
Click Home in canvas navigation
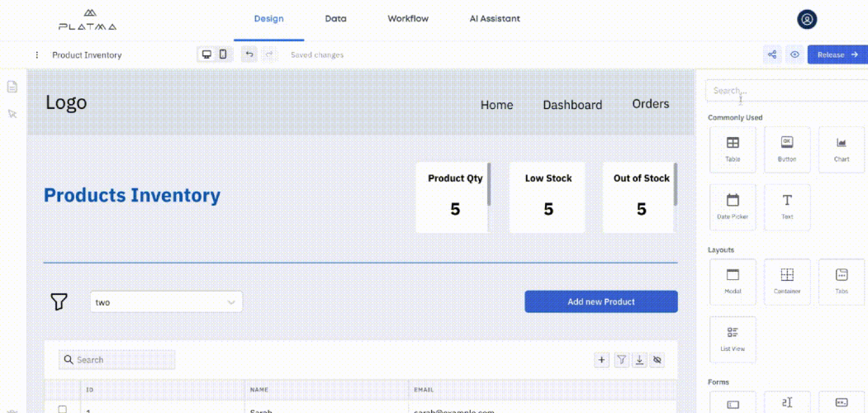click(496, 105)
